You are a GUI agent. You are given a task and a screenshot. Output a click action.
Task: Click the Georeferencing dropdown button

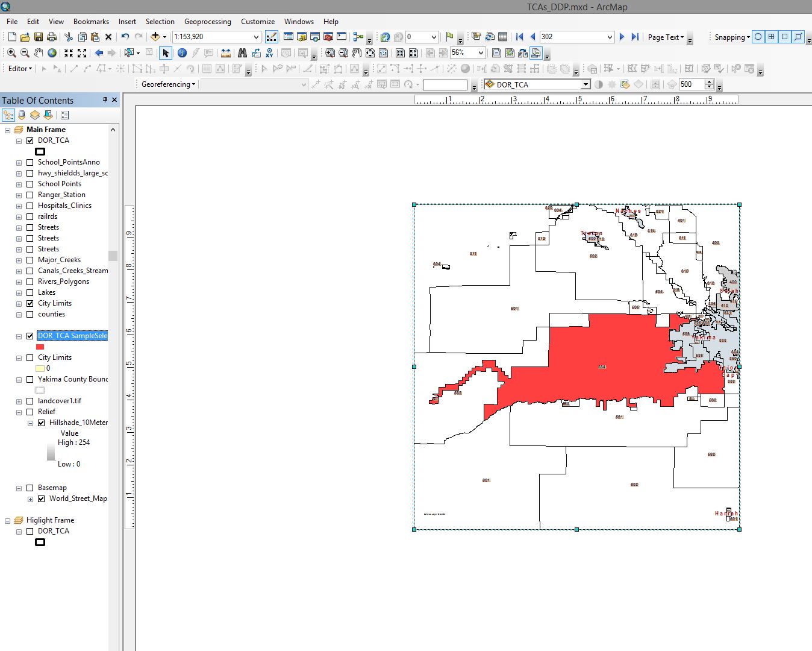coord(168,84)
